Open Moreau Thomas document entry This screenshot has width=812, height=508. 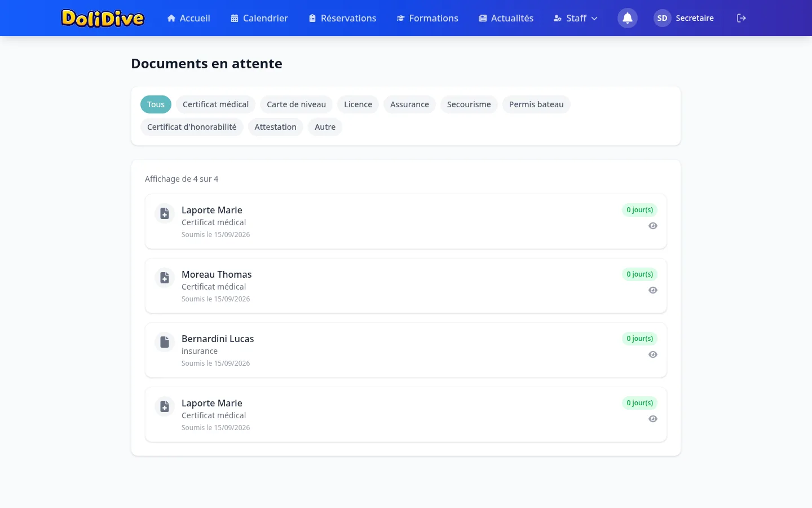(406, 286)
